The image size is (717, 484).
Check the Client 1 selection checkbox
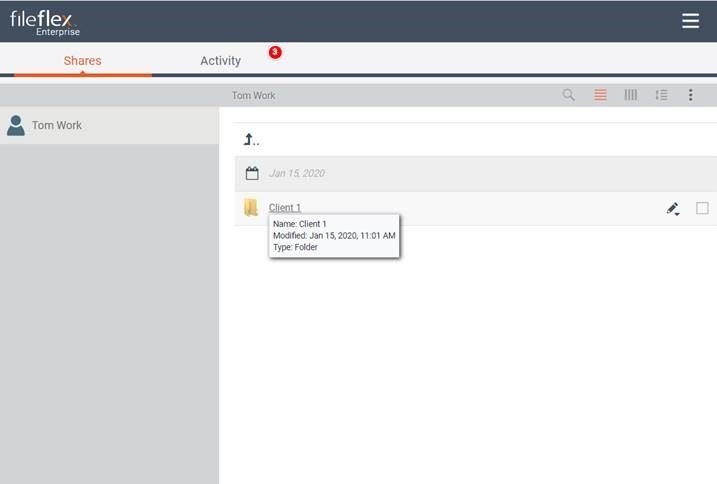point(702,208)
